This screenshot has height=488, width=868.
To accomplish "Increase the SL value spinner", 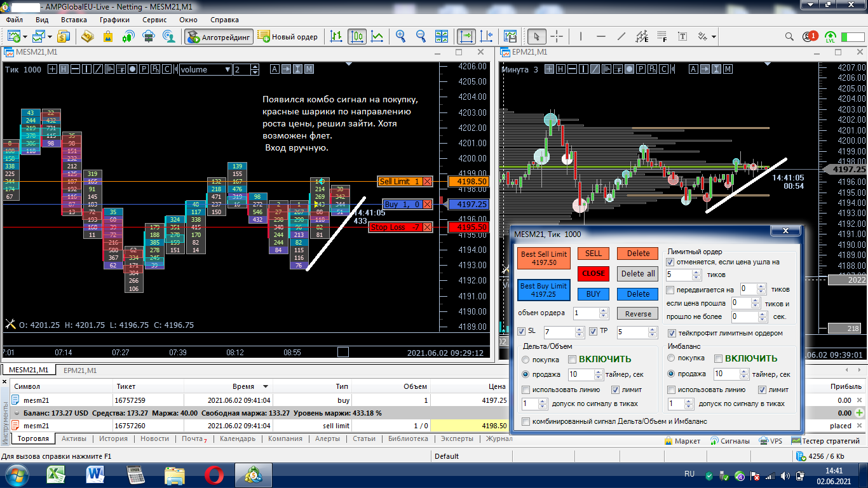I will 580,329.
